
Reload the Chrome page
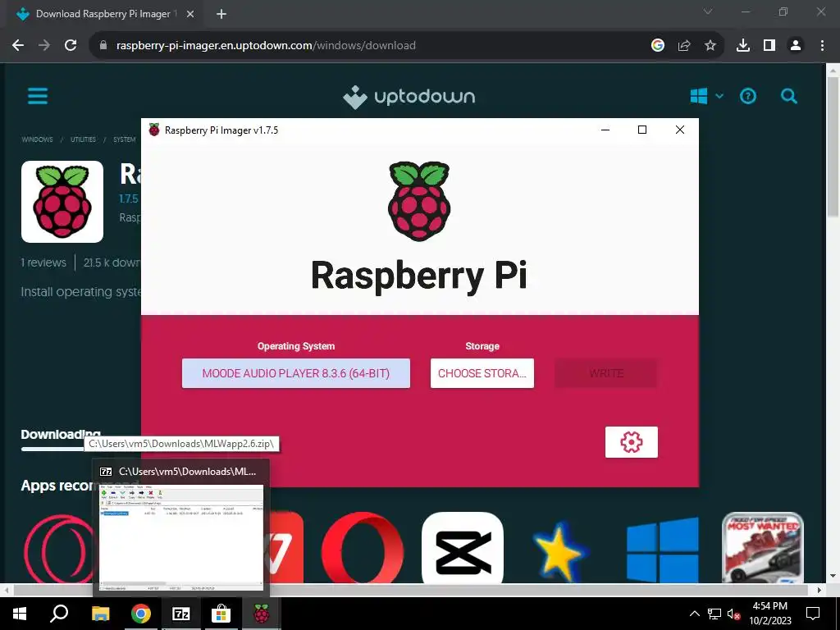click(71, 46)
